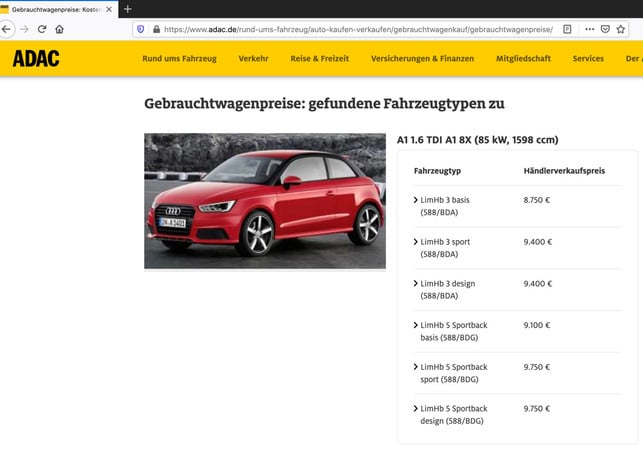Click the A1 1.6 TDI A1 8X heading
The width and height of the screenshot is (643, 449).
(x=477, y=140)
